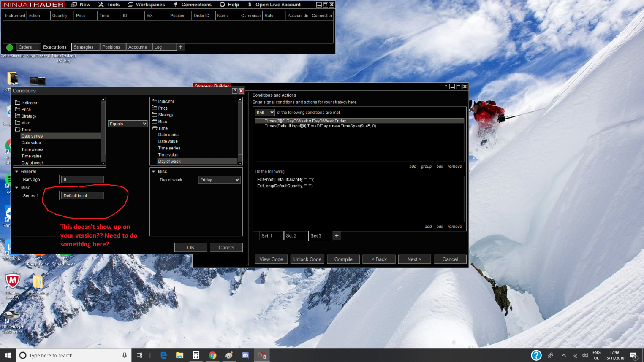Click the Bars ago input field
The width and height of the screenshot is (644, 362).
pos(82,180)
